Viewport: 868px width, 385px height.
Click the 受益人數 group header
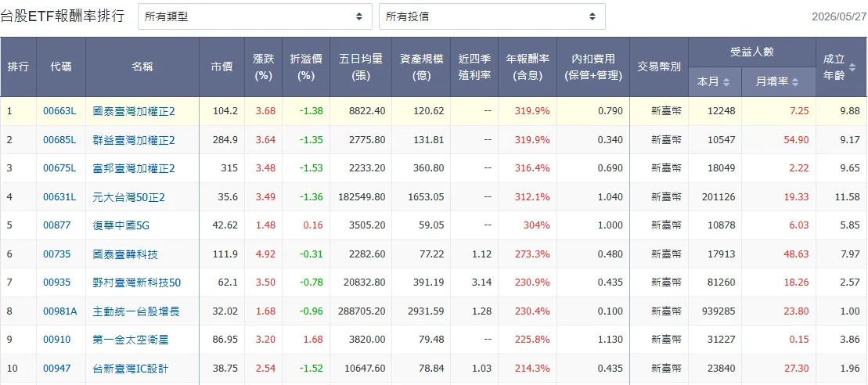[x=751, y=52]
